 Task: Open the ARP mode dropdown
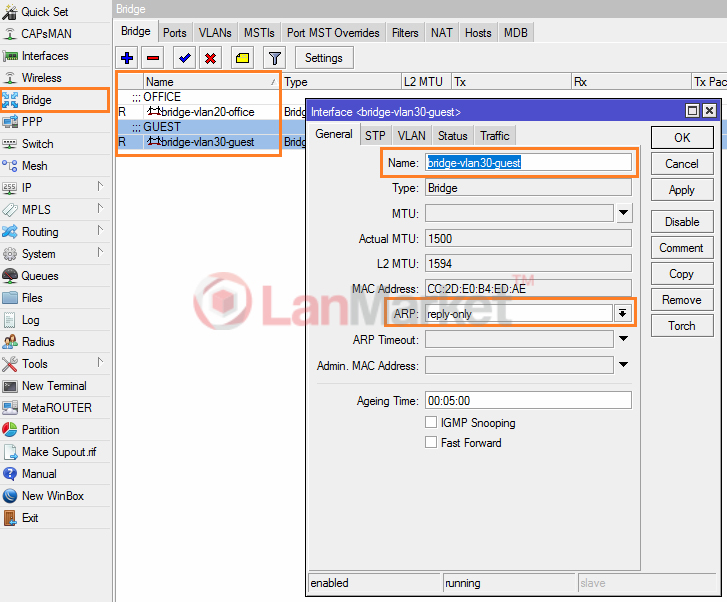pos(623,313)
